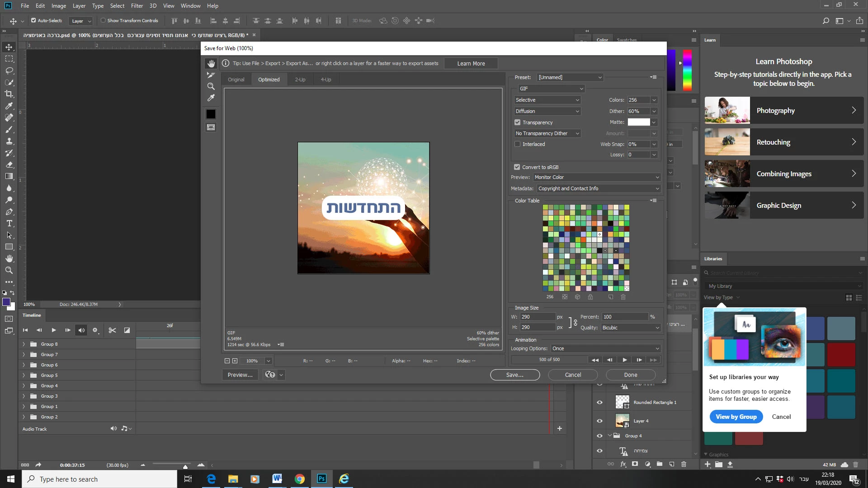Click the Matte color swatch
Image resolution: width=868 pixels, height=488 pixels.
coord(638,122)
